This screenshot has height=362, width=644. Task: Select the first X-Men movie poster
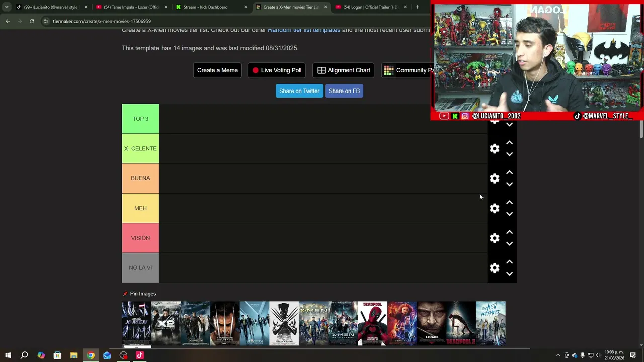pyautogui.click(x=136, y=323)
